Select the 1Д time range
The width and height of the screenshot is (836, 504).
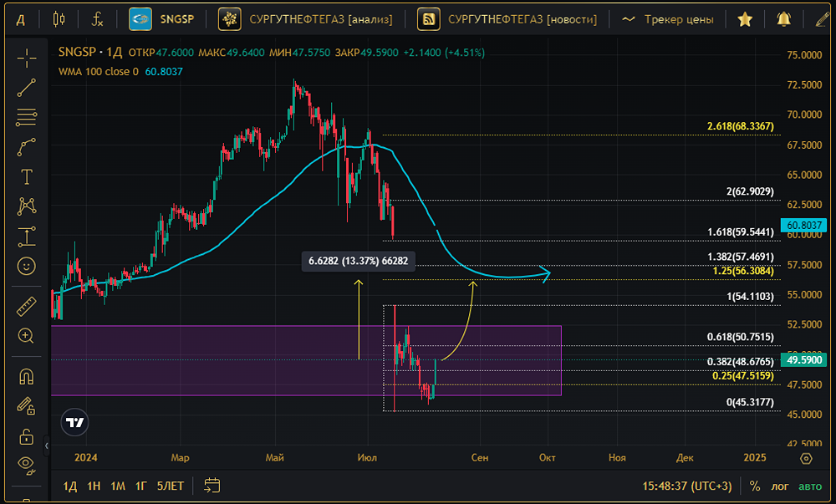70,486
